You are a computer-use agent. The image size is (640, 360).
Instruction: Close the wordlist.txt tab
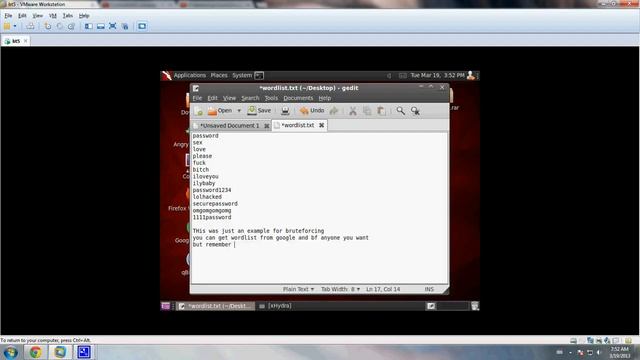pos(322,125)
